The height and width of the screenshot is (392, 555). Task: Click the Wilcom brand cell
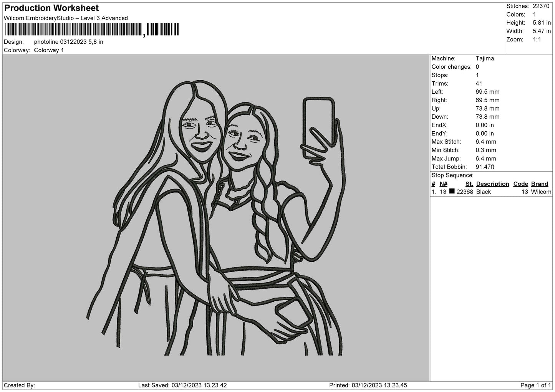pos(541,192)
